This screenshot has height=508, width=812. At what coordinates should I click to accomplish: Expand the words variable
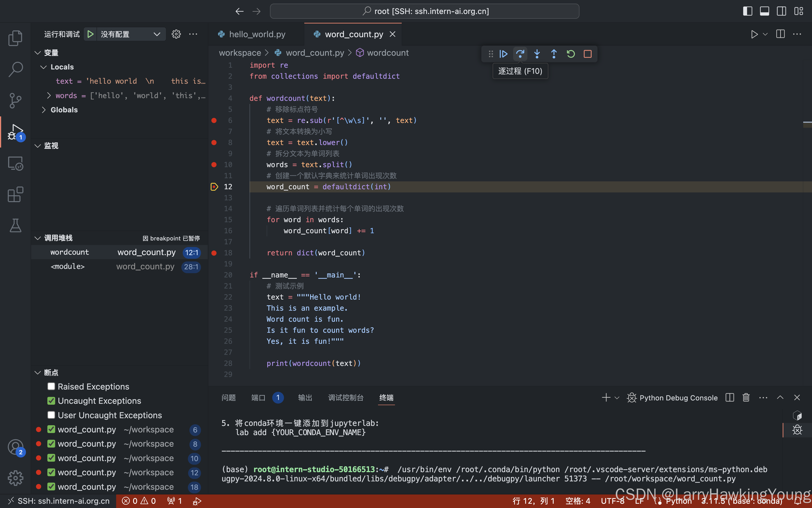click(x=49, y=95)
